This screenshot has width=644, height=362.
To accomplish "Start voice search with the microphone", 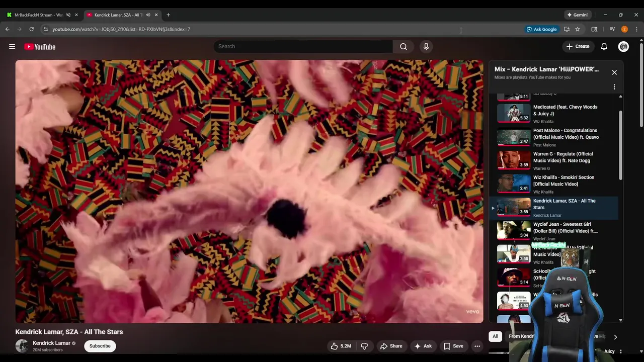I will click(x=426, y=46).
